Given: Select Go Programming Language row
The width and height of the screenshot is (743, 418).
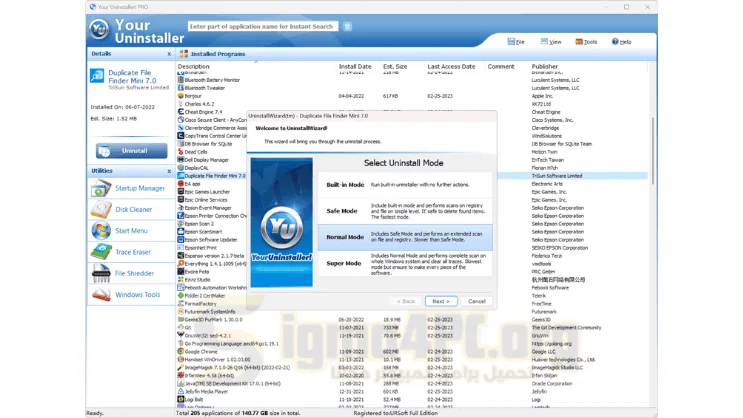Looking at the screenshot, I should coord(411,344).
